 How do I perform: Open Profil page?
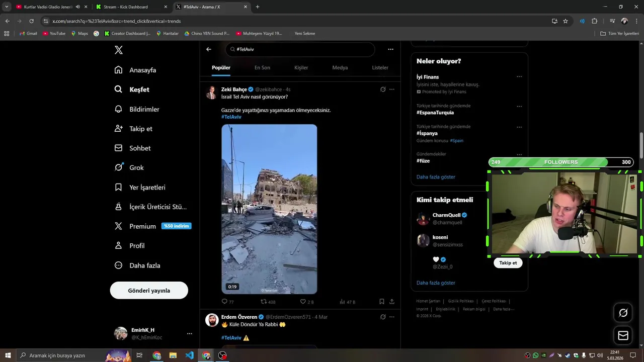(x=130, y=246)
